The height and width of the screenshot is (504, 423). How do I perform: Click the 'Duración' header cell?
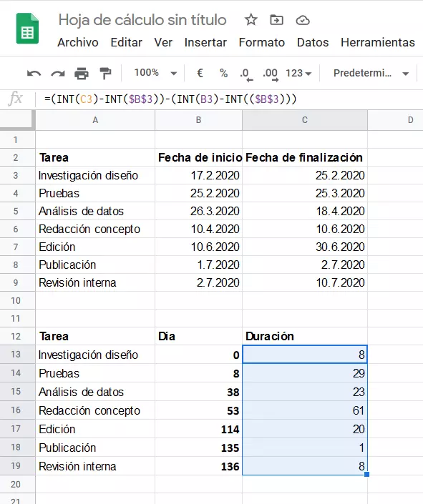click(x=305, y=336)
